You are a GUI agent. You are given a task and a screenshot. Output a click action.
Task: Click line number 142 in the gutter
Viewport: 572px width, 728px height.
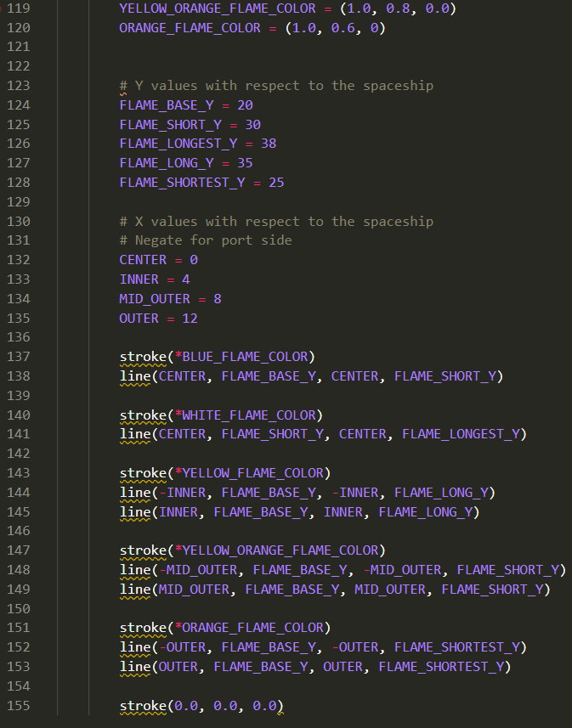[x=19, y=454]
